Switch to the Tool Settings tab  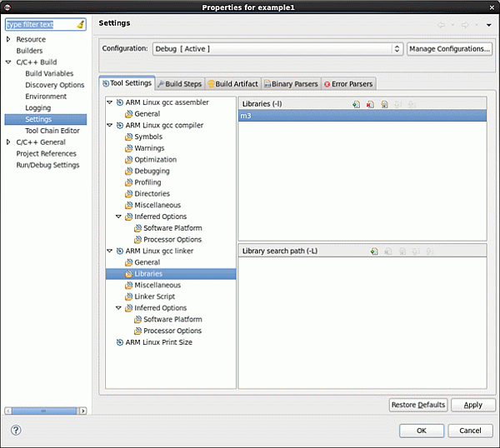tap(127, 83)
